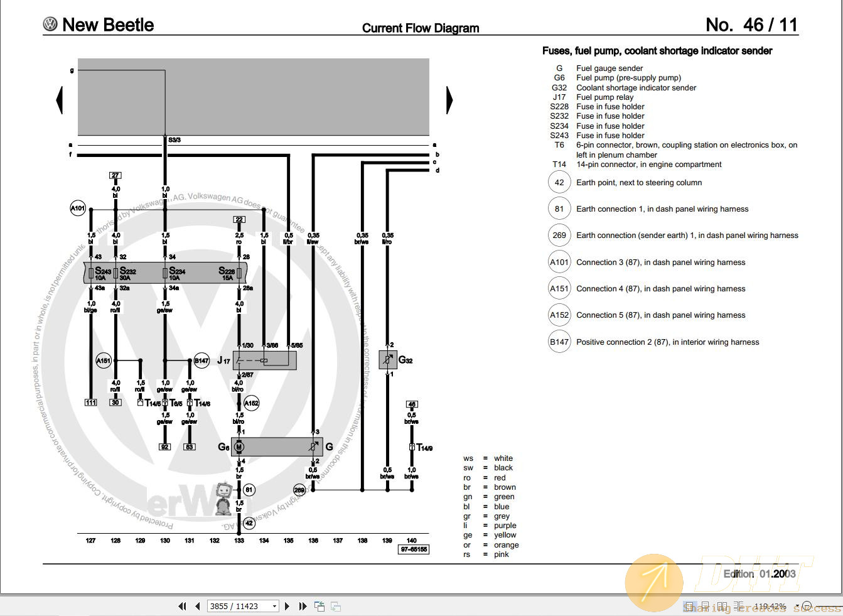The height and width of the screenshot is (616, 843).
Task: Click the boxed reference 46 above T14/9
Action: coord(412,404)
